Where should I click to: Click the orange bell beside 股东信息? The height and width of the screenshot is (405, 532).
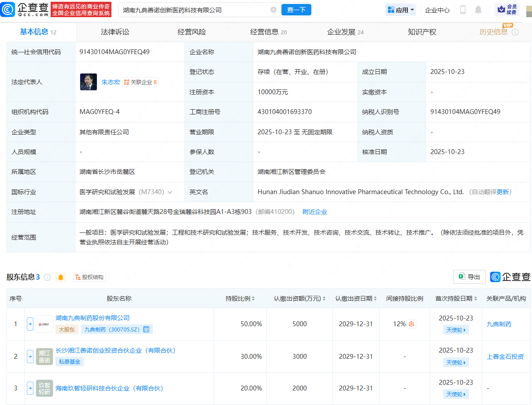pos(61,277)
